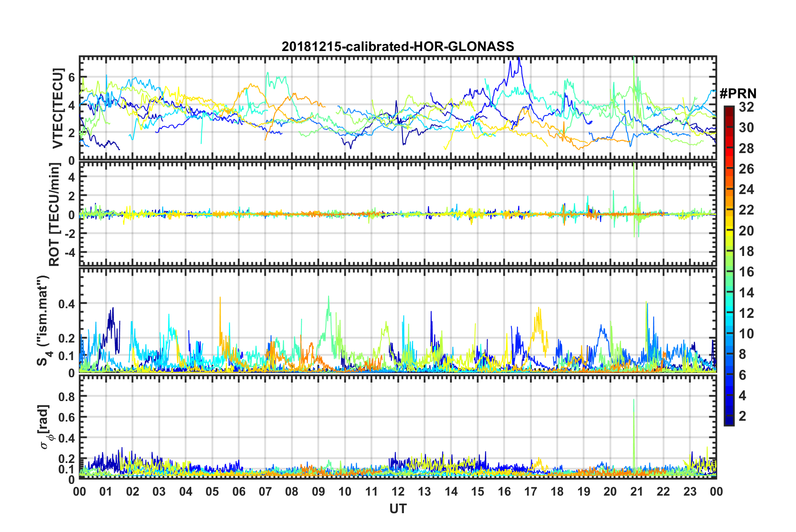Click x-axis tick label 11
Image resolution: width=796 pixels, height=532 pixels.
point(372,491)
